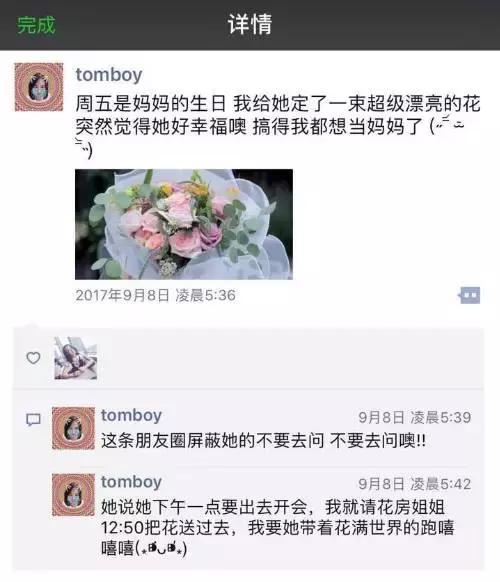The width and height of the screenshot is (500, 582).
Task: Tap the heart likes icon
Action: [x=33, y=358]
